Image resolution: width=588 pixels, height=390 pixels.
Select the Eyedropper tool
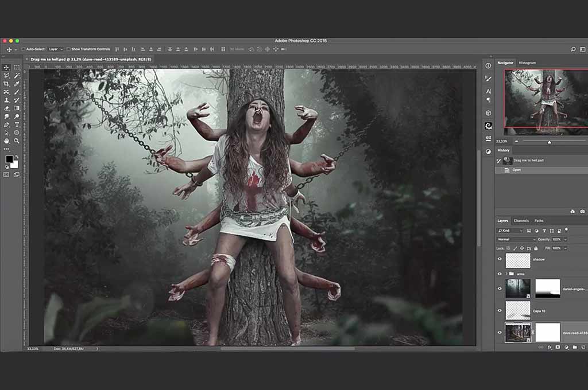pos(17,84)
